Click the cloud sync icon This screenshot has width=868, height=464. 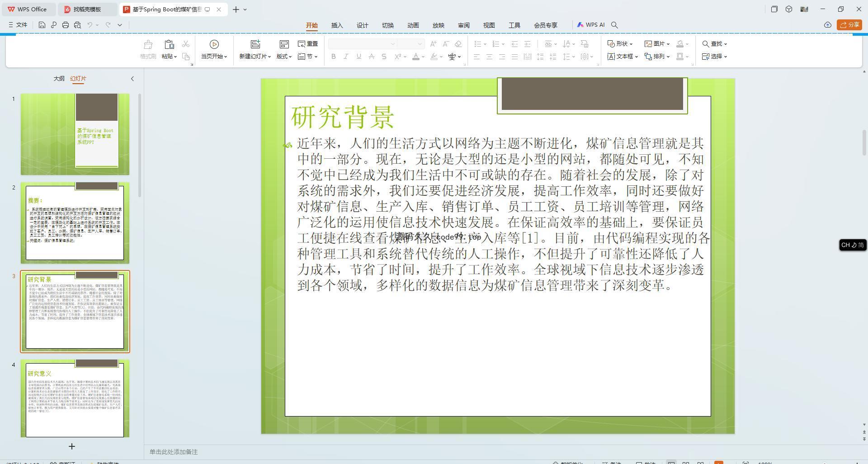828,25
